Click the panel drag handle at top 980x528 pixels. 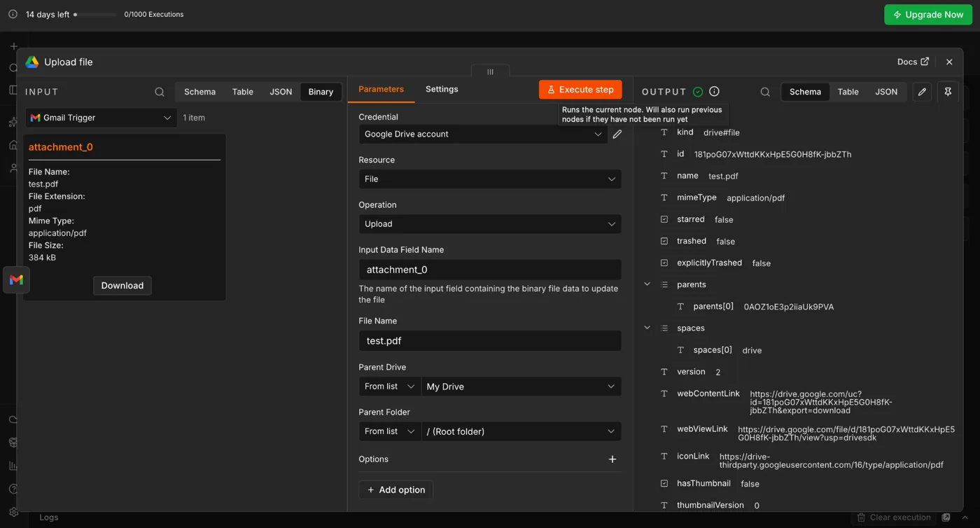pos(490,71)
